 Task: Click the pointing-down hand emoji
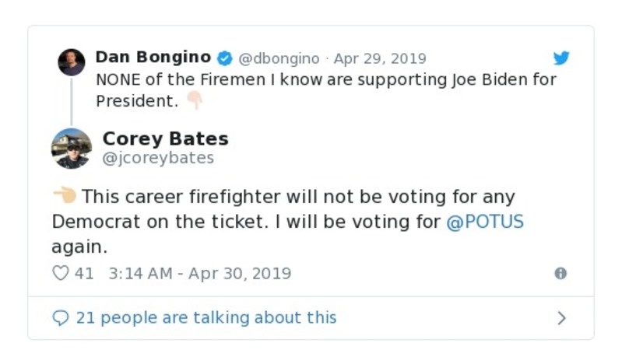[x=194, y=100]
